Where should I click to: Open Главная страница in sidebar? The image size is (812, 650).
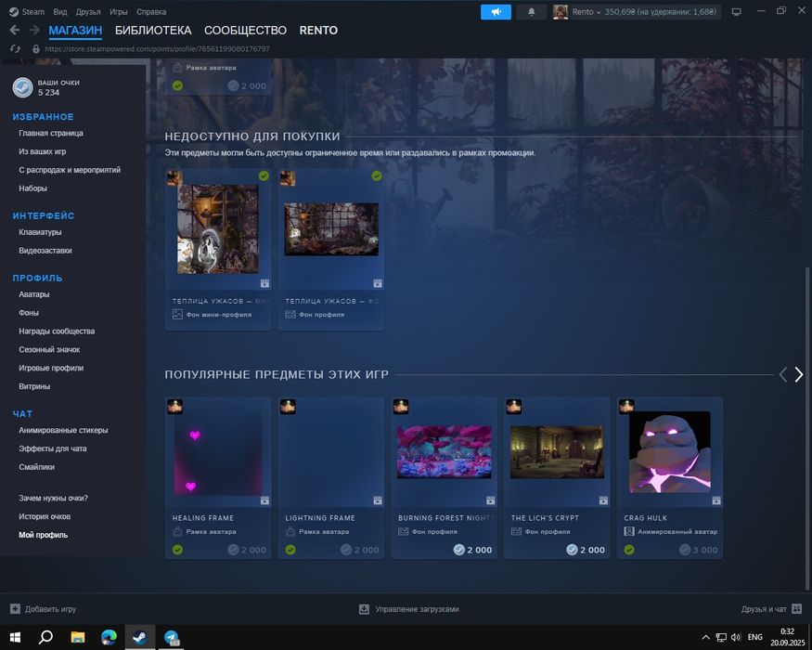[51, 133]
